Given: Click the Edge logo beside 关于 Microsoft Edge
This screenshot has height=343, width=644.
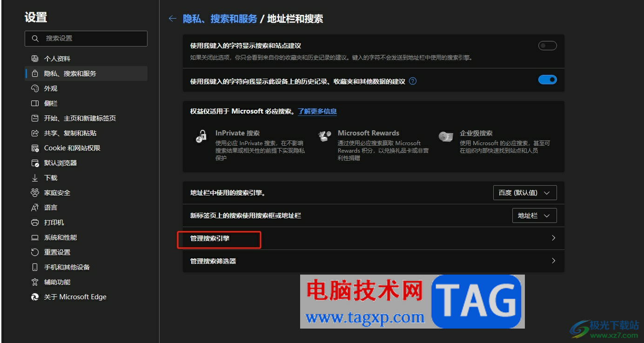Looking at the screenshot, I should point(35,297).
